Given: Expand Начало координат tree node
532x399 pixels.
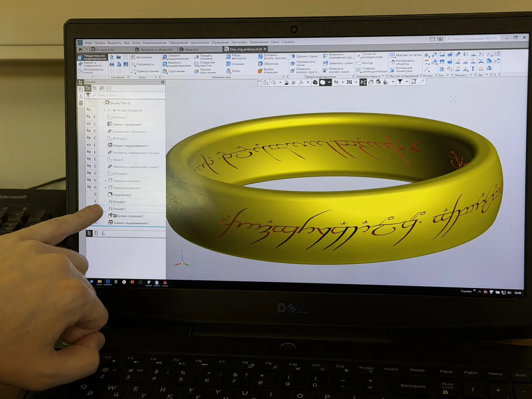Looking at the screenshot, I should pyautogui.click(x=105, y=110).
